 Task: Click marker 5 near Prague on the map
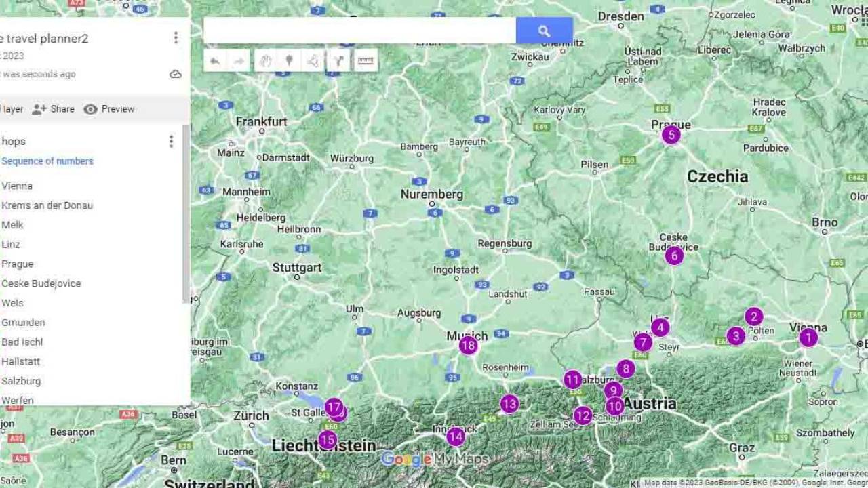click(671, 135)
